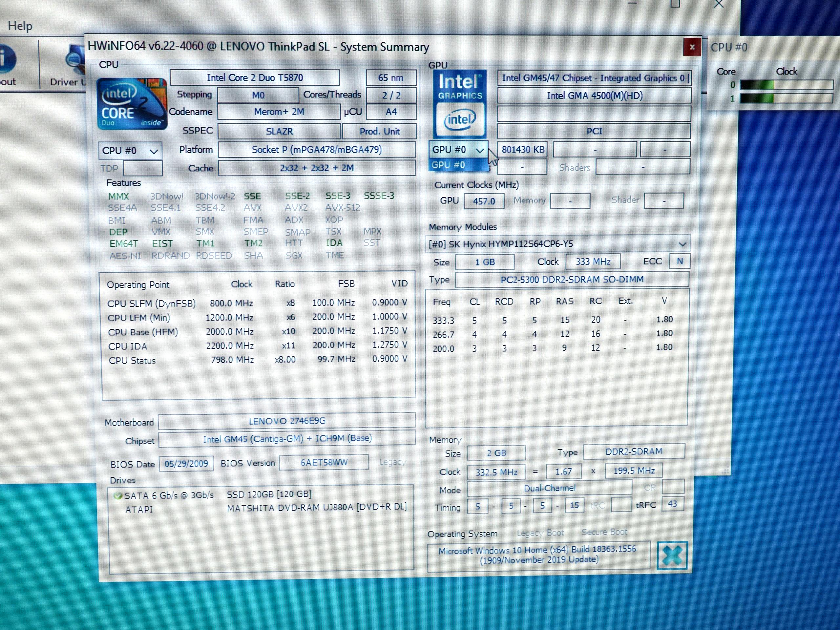
Task: Click the Motherboard LENOVO 2746E9G field
Action: pyautogui.click(x=287, y=421)
